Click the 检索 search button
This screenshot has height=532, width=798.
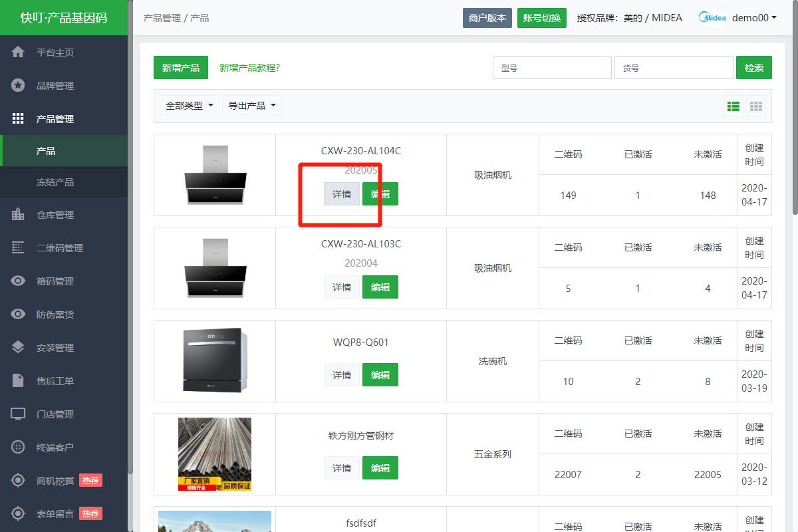[754, 68]
